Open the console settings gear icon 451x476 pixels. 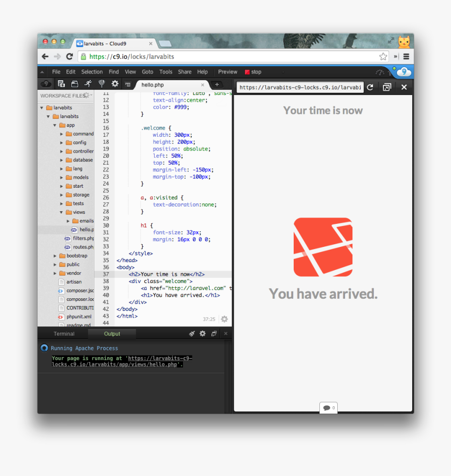pyautogui.click(x=202, y=333)
